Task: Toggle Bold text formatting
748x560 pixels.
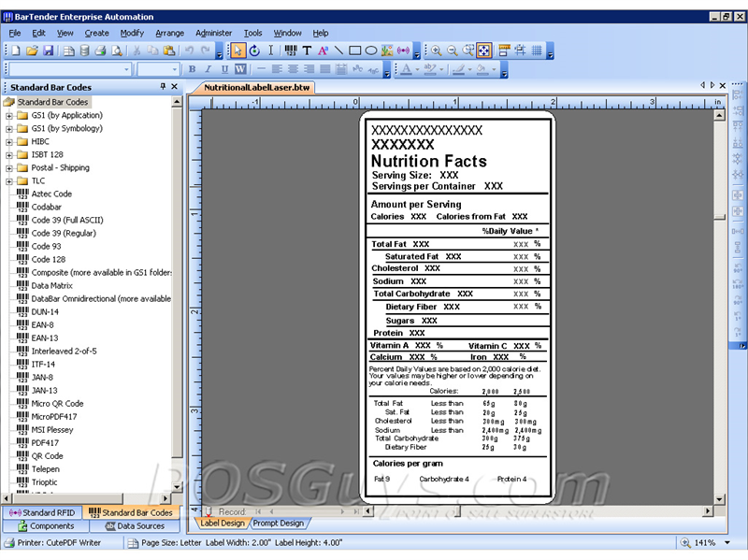Action: click(192, 69)
